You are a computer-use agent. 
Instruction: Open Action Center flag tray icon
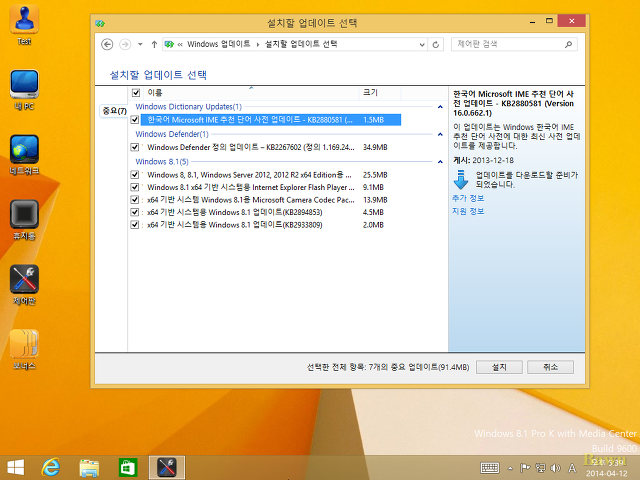525,468
